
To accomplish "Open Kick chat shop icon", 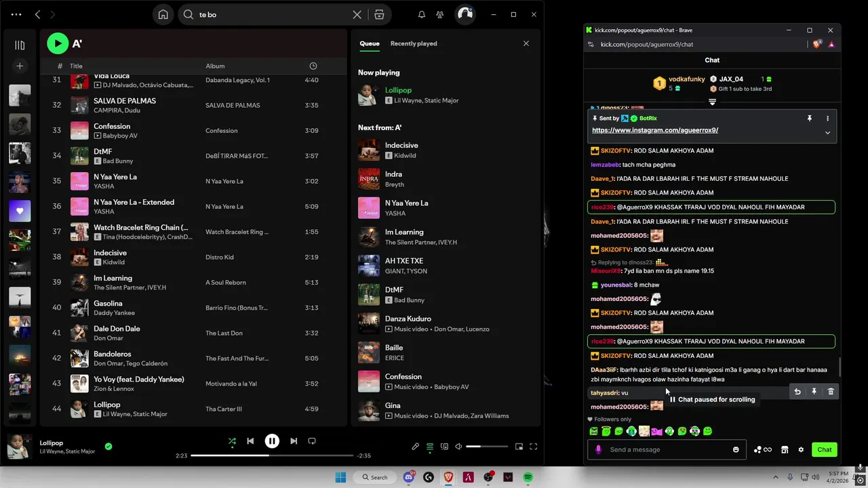I will [785, 449].
